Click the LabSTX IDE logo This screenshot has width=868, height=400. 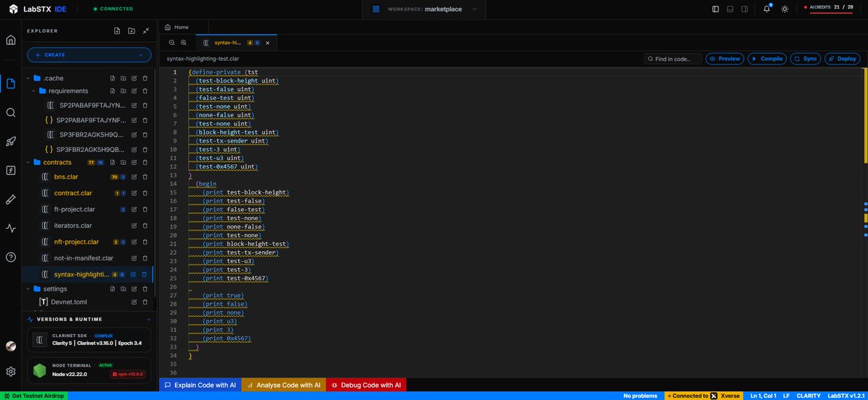39,9
